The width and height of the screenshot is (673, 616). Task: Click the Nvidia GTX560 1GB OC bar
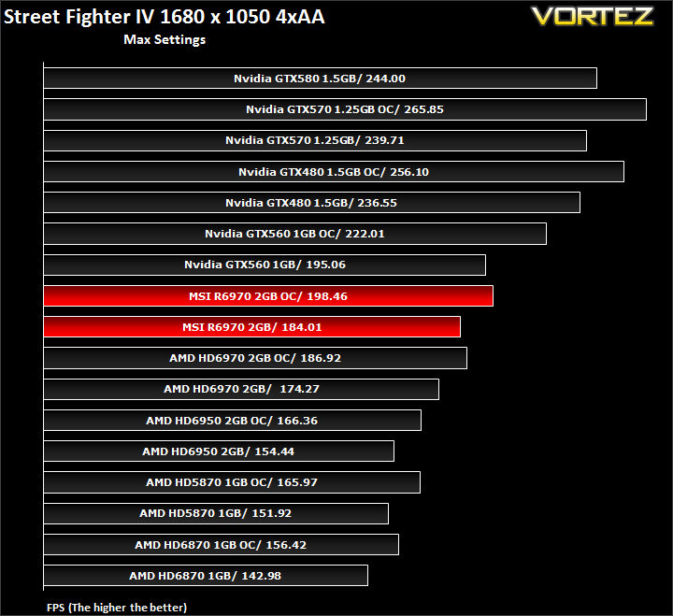click(294, 234)
